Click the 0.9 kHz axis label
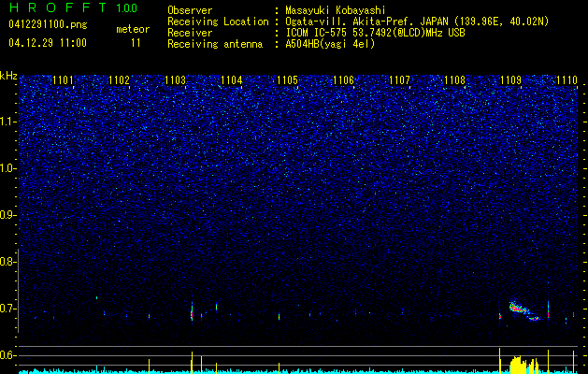The width and height of the screenshot is (588, 374). tap(8, 215)
